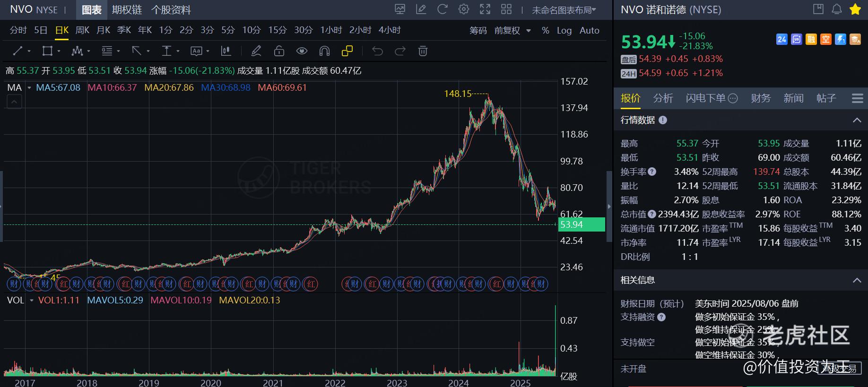
Task: Open the 财务 tab
Action: 761,98
